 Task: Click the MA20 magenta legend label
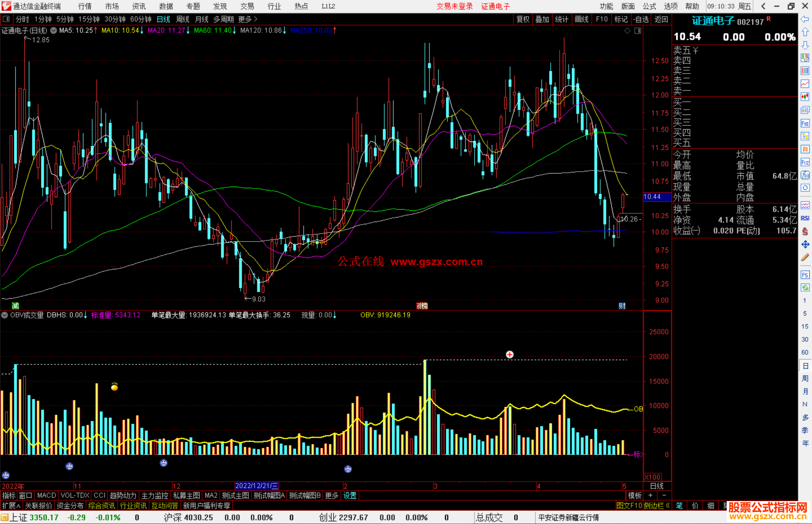tap(167, 30)
